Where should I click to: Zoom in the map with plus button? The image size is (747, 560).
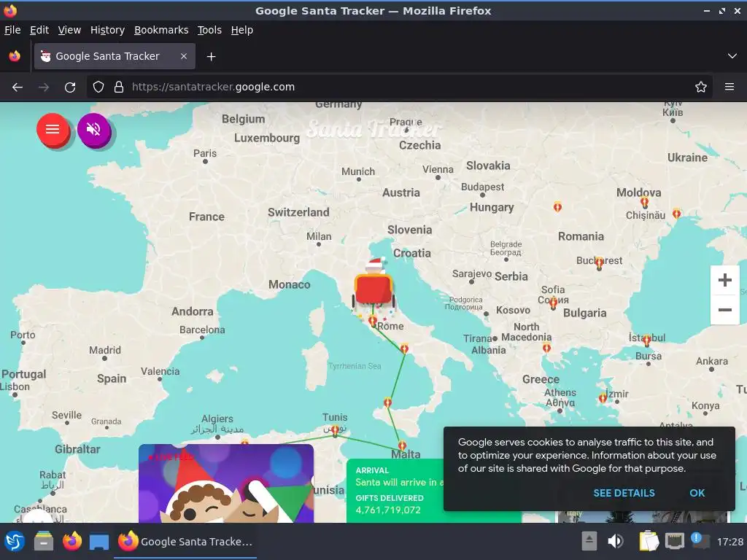point(724,280)
